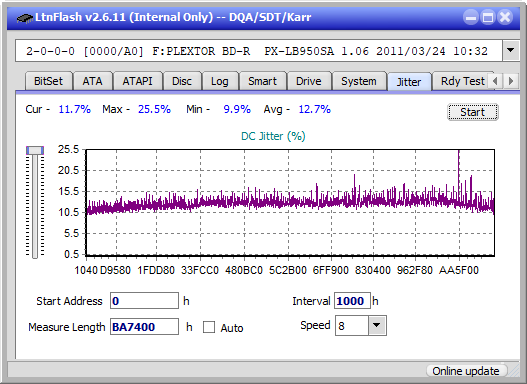Open the Rdy Test tab
The height and width of the screenshot is (384, 527).
[x=462, y=81]
